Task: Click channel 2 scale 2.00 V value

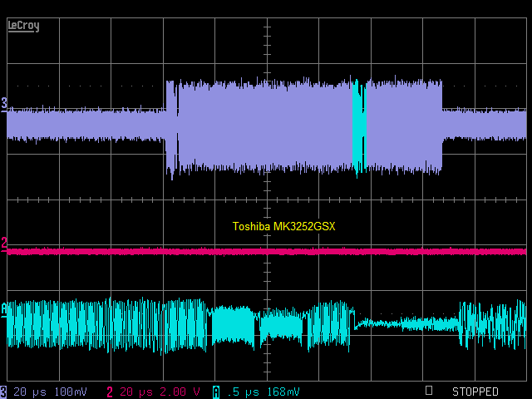Action: [180, 392]
